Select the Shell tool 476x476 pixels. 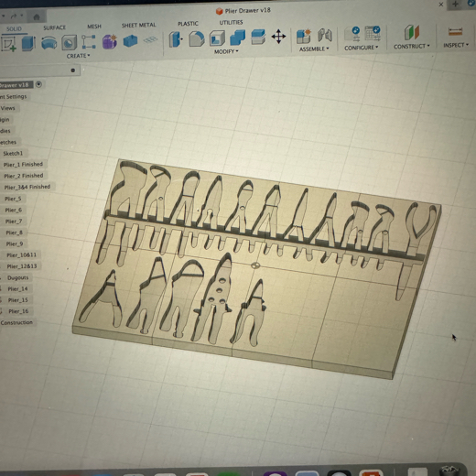pos(217,38)
